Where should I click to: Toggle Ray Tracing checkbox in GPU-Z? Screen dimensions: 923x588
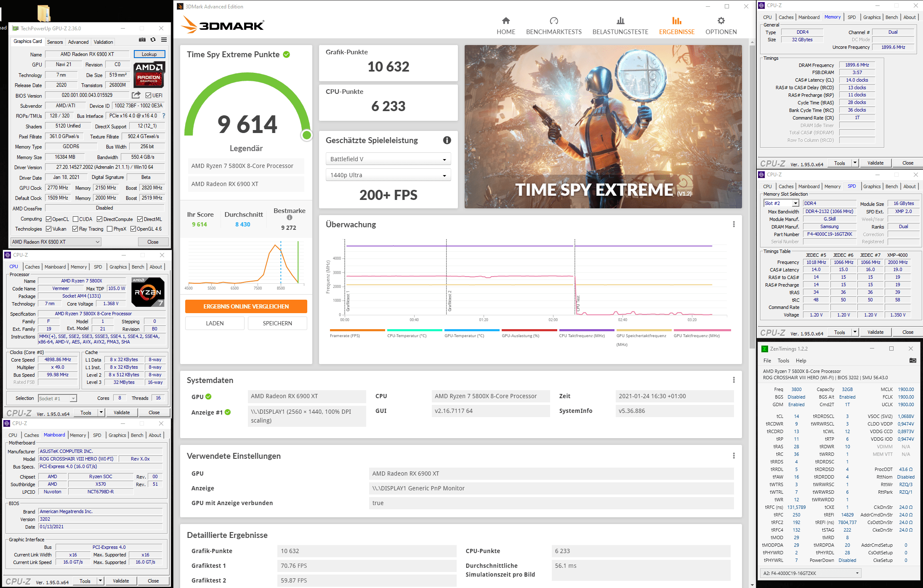pyautogui.click(x=75, y=229)
